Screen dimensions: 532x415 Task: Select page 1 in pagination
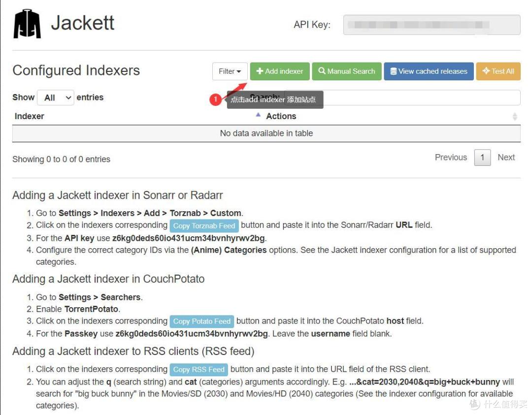[482, 158]
